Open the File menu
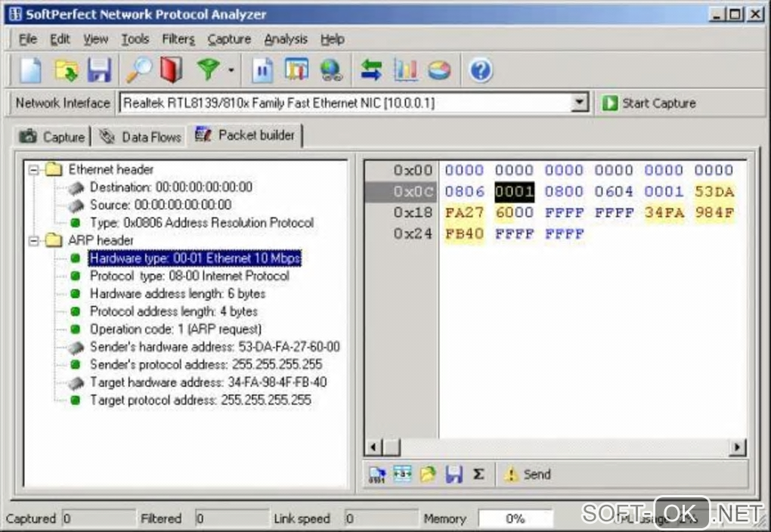 click(x=27, y=39)
